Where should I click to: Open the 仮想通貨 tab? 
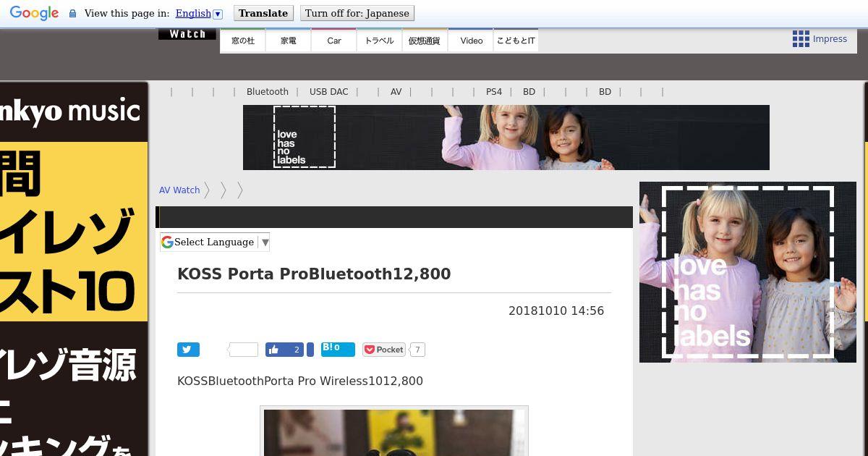click(x=425, y=41)
